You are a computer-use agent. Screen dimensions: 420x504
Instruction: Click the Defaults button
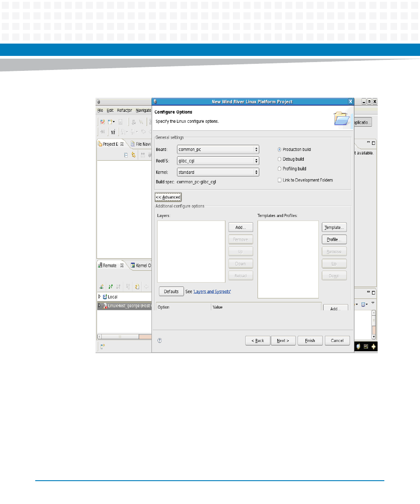coord(171,291)
